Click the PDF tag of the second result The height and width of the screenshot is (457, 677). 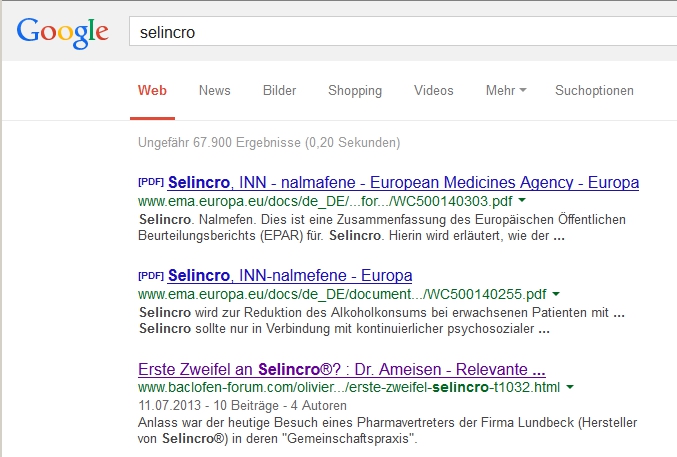click(150, 275)
